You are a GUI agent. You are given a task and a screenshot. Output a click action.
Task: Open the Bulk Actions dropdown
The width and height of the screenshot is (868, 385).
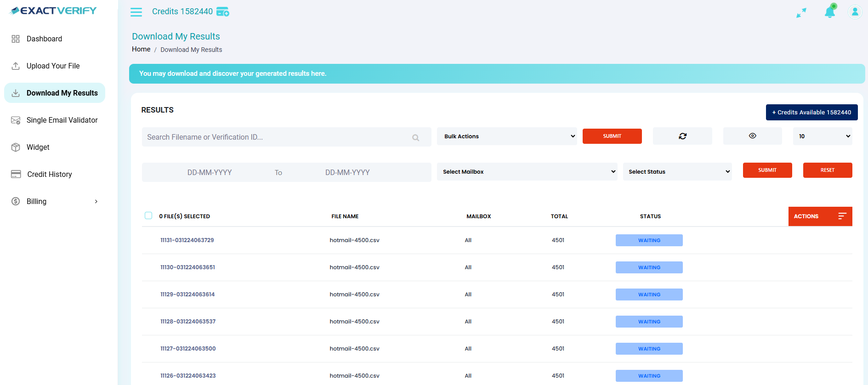click(507, 136)
